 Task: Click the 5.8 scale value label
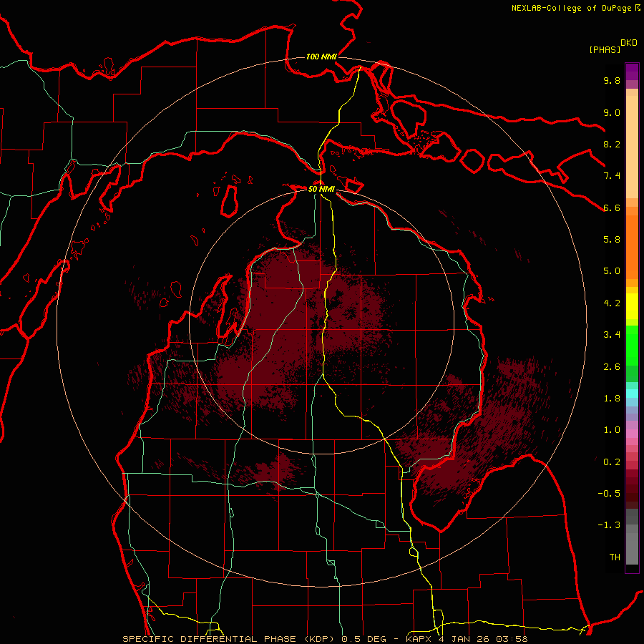612,239
